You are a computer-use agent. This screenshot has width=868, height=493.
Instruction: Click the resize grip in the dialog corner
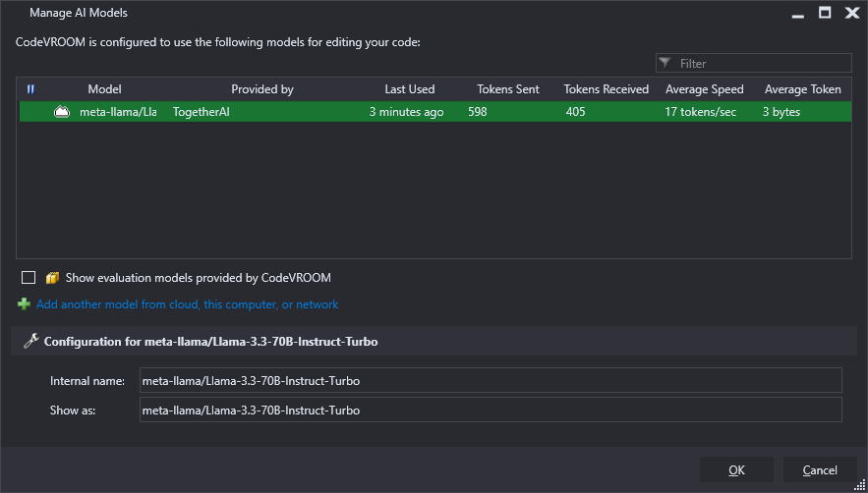pyautogui.click(x=860, y=485)
